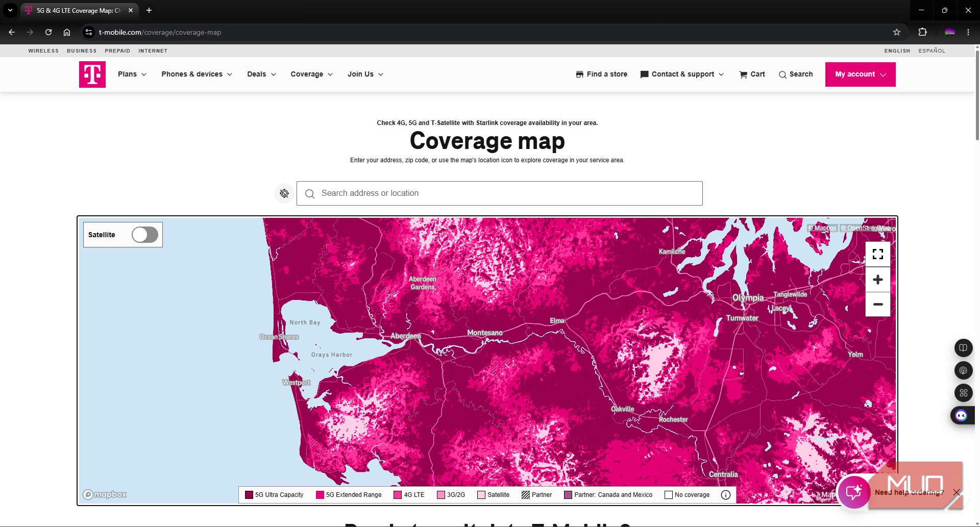Expand the Coverage dropdown menu
The image size is (980, 527).
click(x=312, y=74)
